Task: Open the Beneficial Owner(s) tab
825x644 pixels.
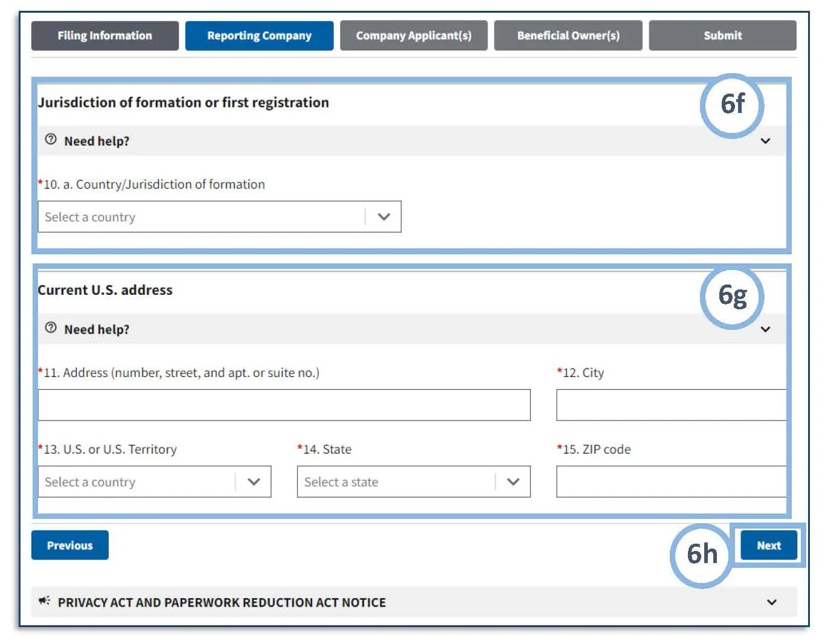Action: [x=568, y=36]
